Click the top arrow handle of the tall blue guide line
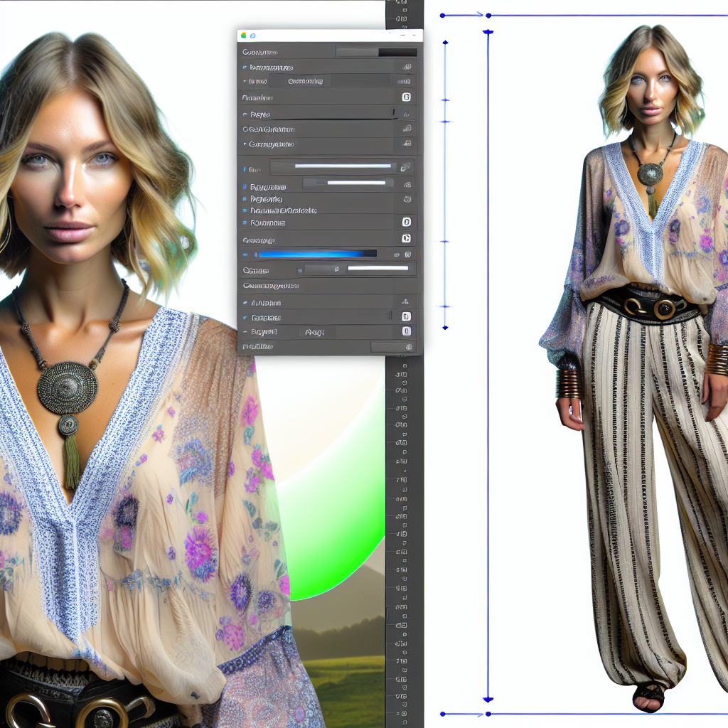 pyautogui.click(x=488, y=33)
